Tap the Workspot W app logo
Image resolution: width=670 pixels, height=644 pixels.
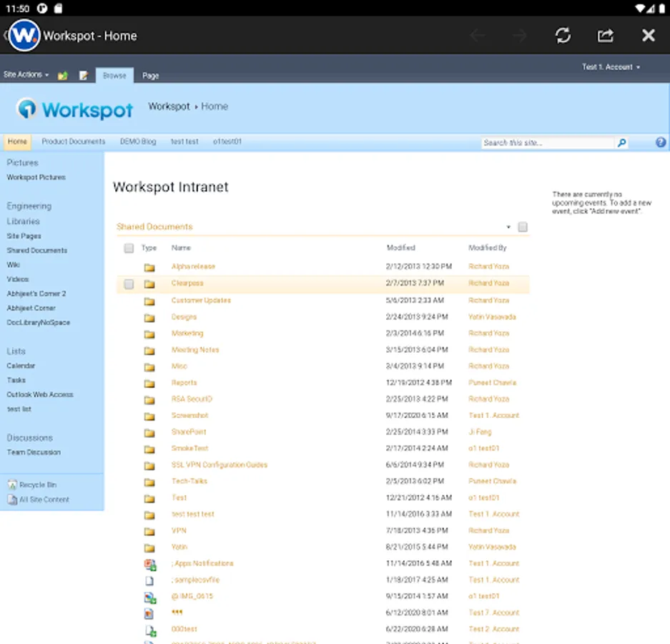click(x=24, y=35)
